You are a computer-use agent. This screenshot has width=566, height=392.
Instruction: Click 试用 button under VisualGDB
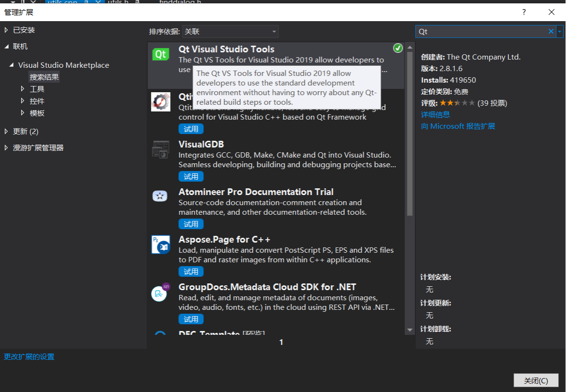[191, 176]
